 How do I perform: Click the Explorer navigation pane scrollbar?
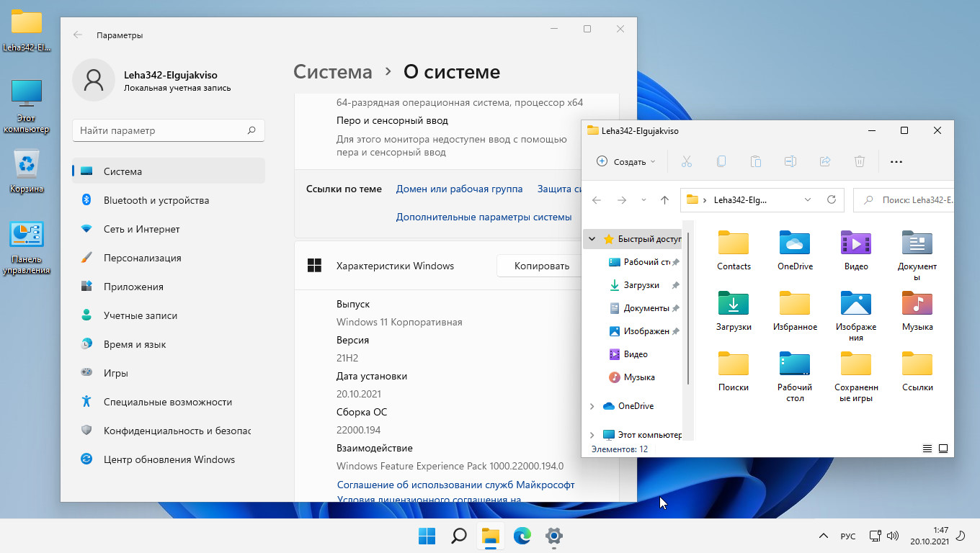click(x=689, y=310)
